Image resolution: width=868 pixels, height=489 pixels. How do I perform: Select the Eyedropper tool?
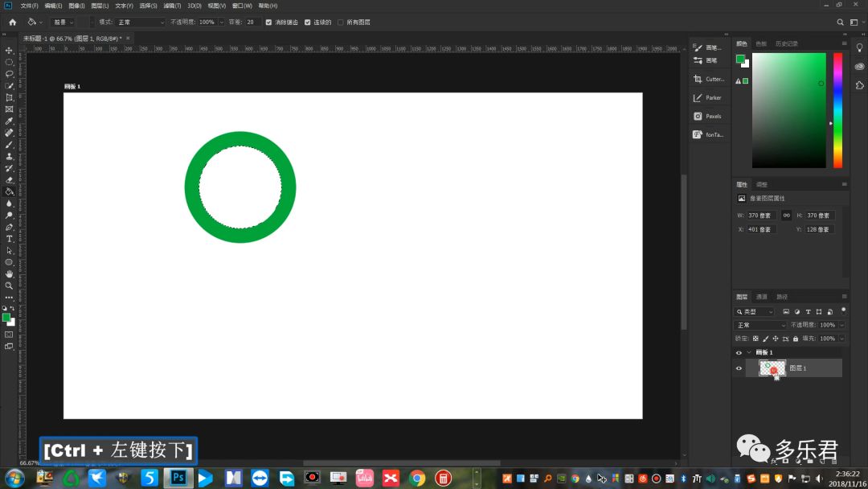[9, 121]
